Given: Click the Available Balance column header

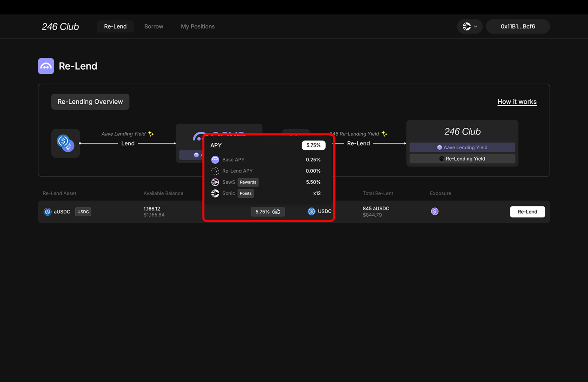Looking at the screenshot, I should (163, 193).
